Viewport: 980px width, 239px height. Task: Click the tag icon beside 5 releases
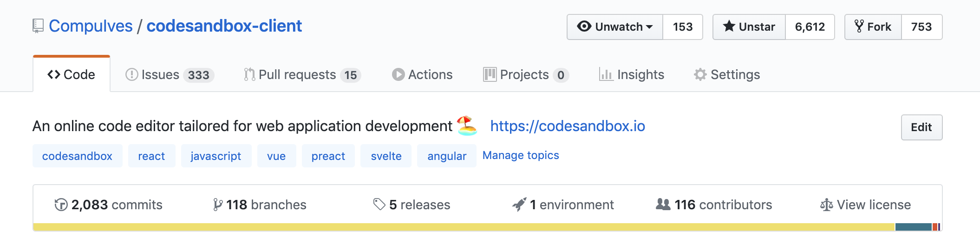tap(379, 204)
